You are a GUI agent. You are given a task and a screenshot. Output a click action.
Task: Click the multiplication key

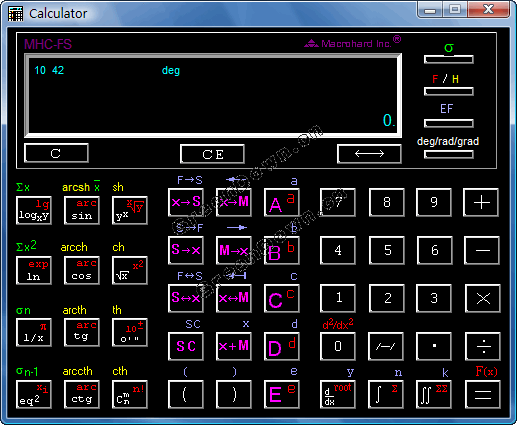pyautogui.click(x=483, y=298)
